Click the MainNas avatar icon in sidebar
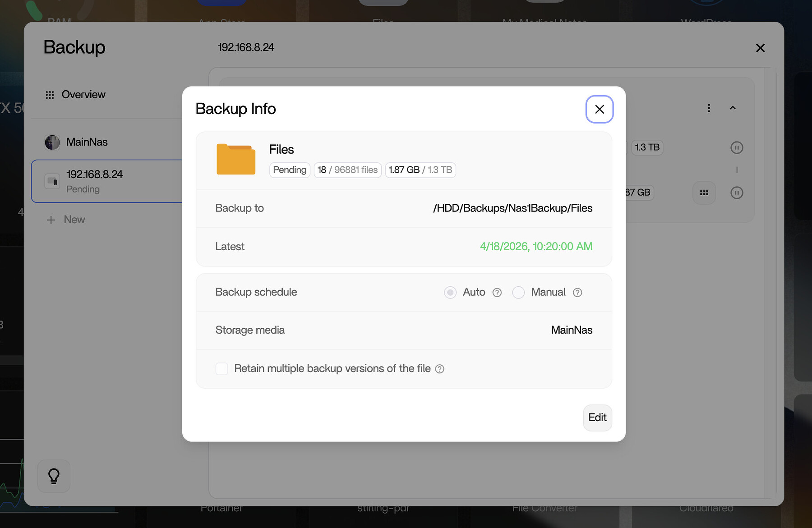 pyautogui.click(x=52, y=142)
